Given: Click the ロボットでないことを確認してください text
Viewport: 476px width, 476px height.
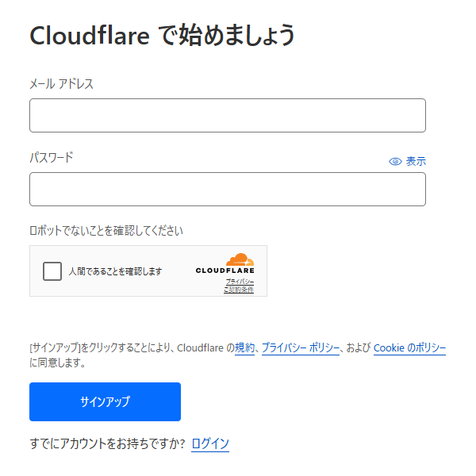Looking at the screenshot, I should click(106, 231).
